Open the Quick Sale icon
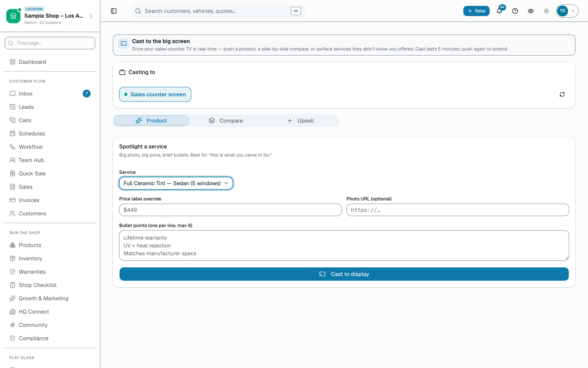Image resolution: width=588 pixels, height=368 pixels. (x=12, y=173)
